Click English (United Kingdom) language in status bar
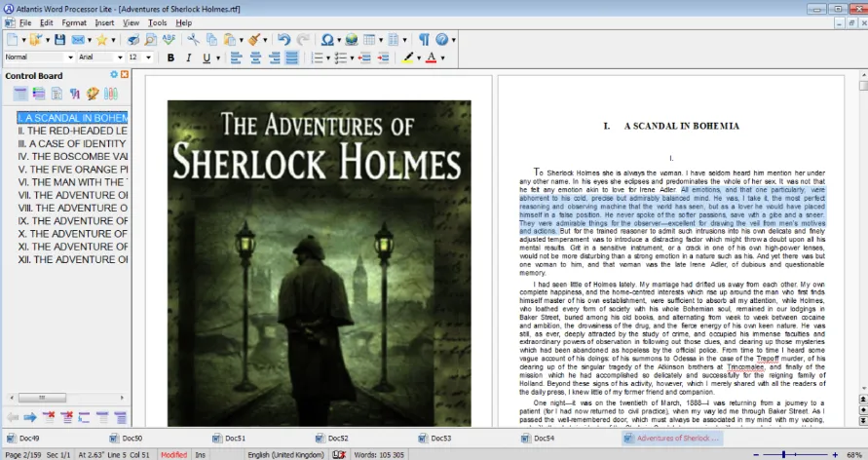Viewport: 868px width, 460px height. (285, 454)
